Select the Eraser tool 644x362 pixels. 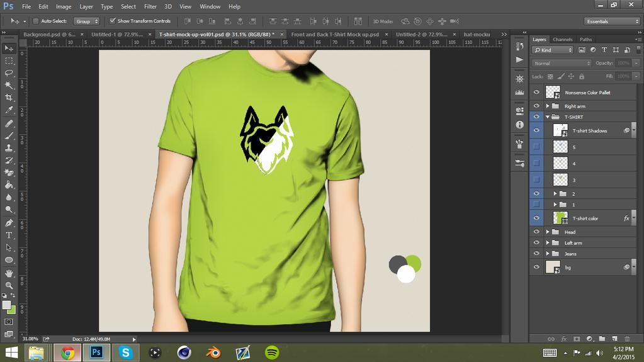9,173
